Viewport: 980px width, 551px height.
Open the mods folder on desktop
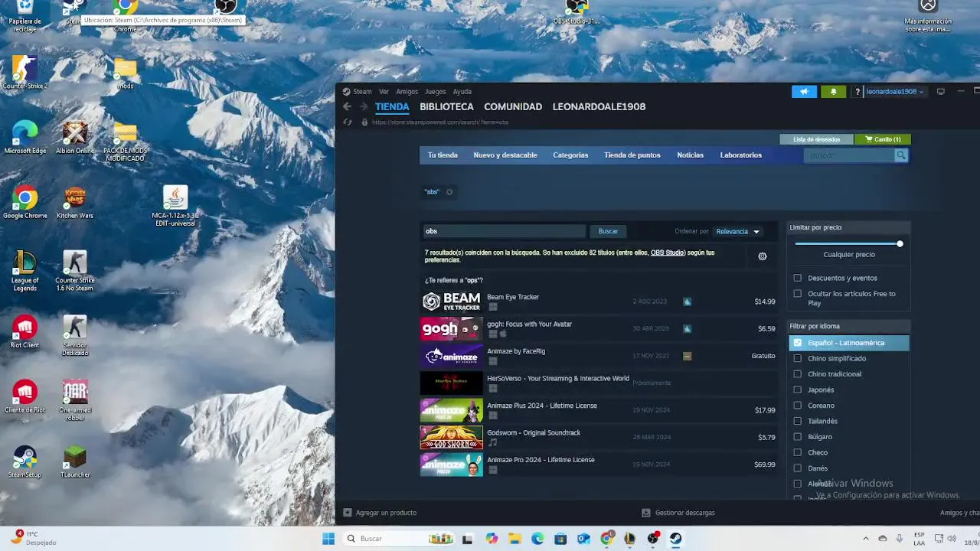[x=126, y=73]
